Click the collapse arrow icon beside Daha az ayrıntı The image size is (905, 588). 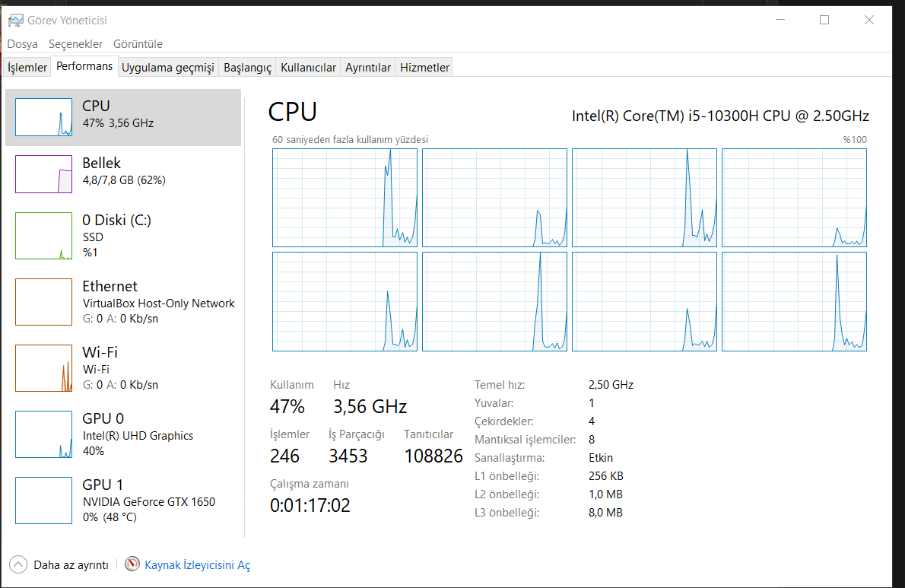pyautogui.click(x=18, y=564)
